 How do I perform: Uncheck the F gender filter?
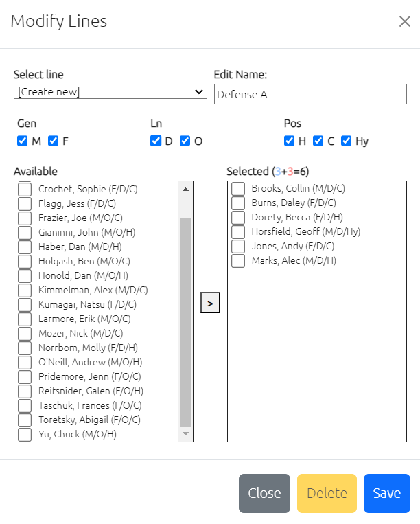point(53,141)
